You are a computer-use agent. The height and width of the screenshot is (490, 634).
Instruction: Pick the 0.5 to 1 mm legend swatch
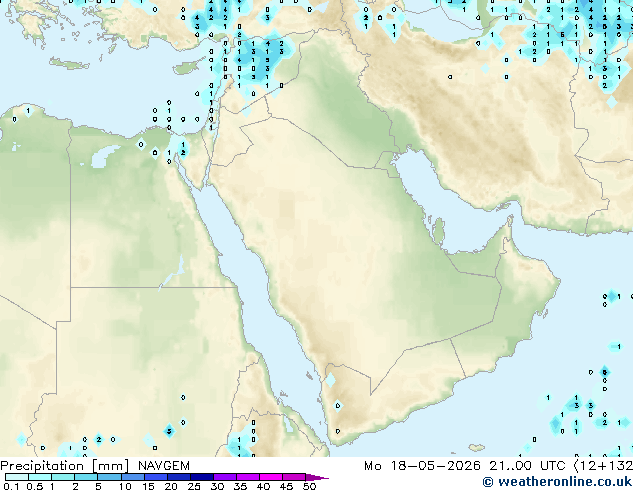pos(40,477)
